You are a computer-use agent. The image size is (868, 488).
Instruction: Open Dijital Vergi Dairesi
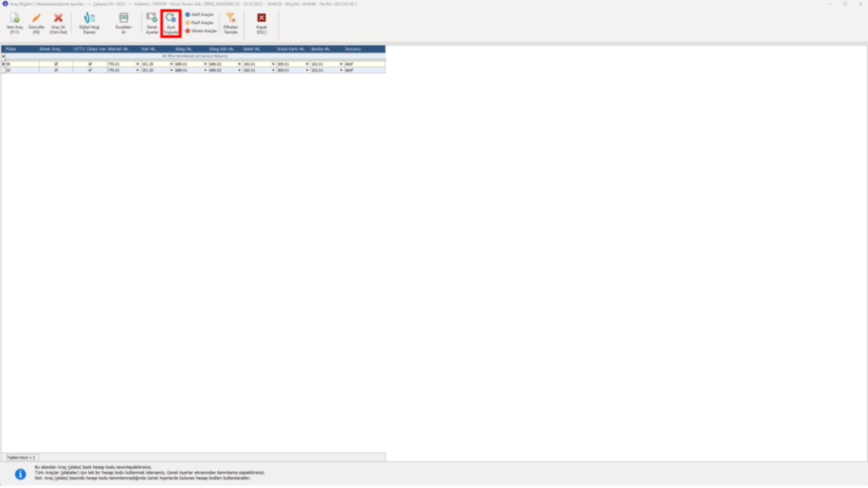click(89, 24)
